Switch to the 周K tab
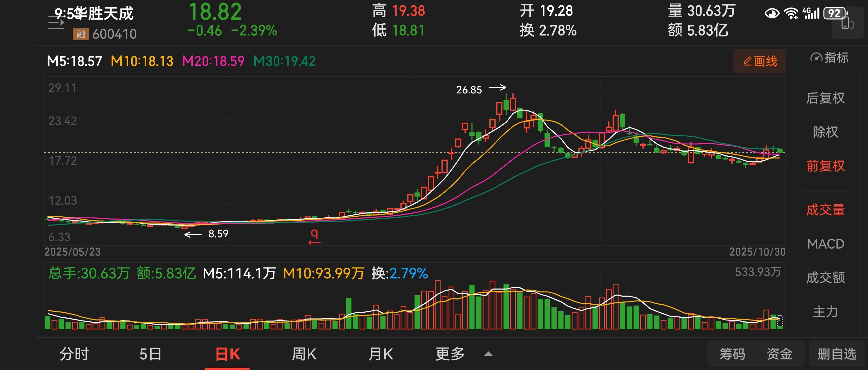 [304, 354]
